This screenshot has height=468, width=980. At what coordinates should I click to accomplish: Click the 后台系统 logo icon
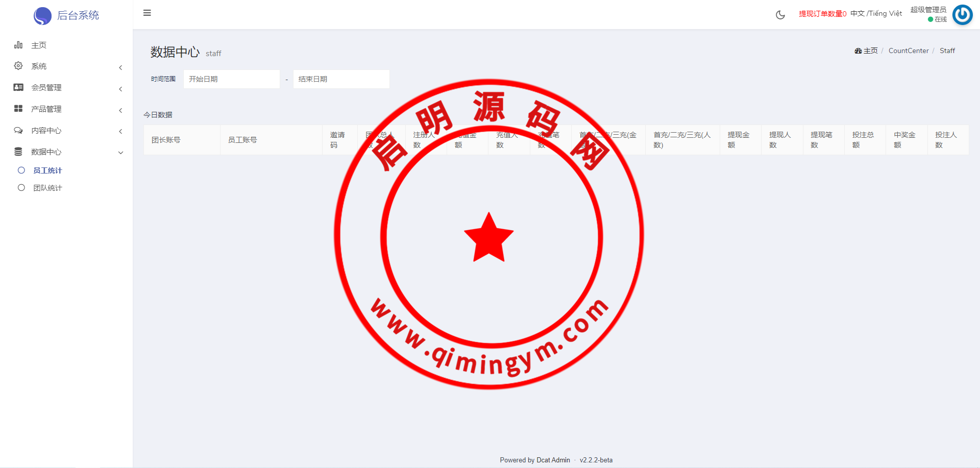(42, 16)
